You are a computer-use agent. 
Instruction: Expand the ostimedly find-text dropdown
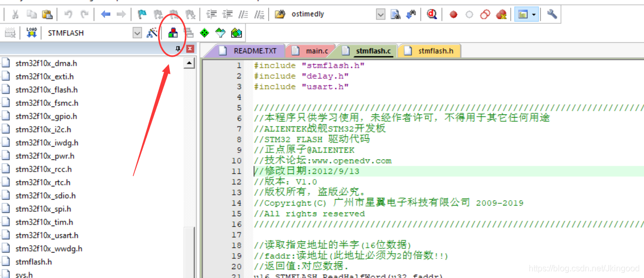pos(380,14)
